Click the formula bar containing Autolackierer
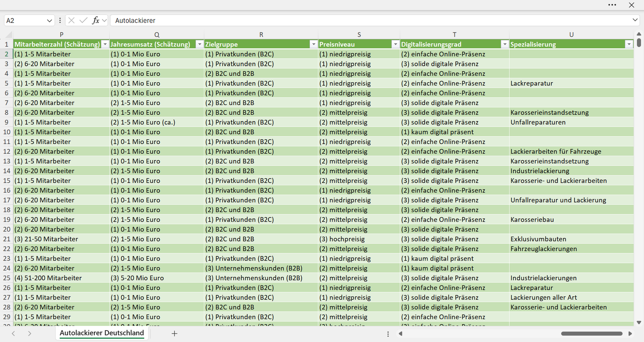644x342 pixels. [x=370, y=20]
